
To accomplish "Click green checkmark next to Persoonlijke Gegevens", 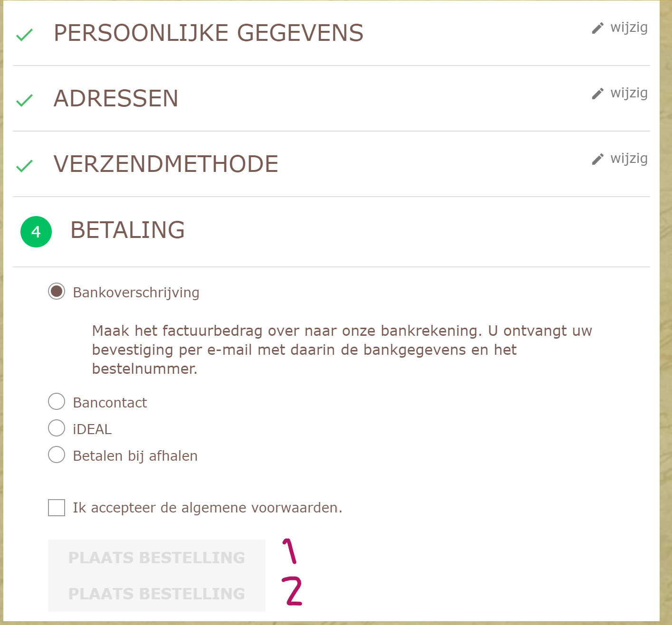I will (24, 35).
